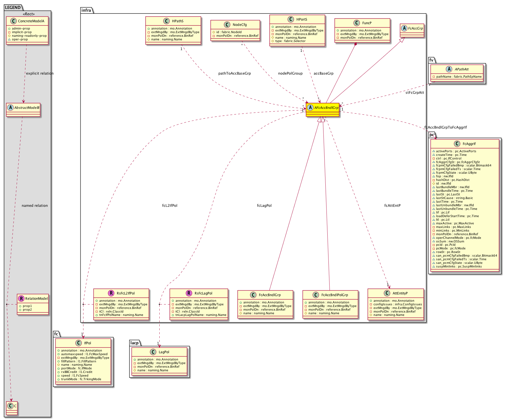The width and height of the screenshot is (507, 420).
Task: Click the FuncP class icon
Action: pos(357,23)
